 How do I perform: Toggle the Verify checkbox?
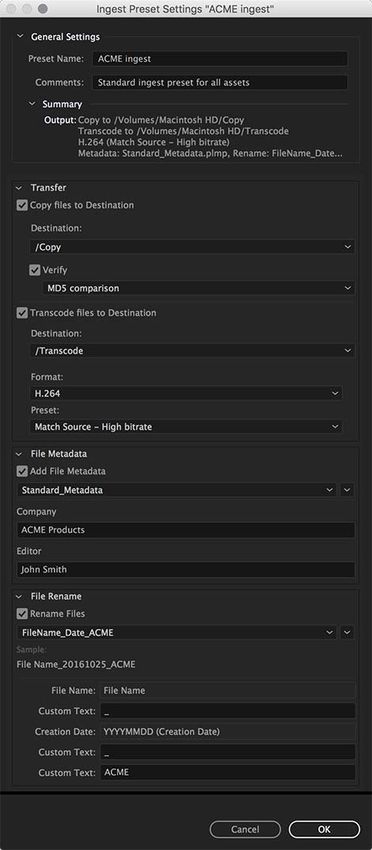tap(35, 269)
